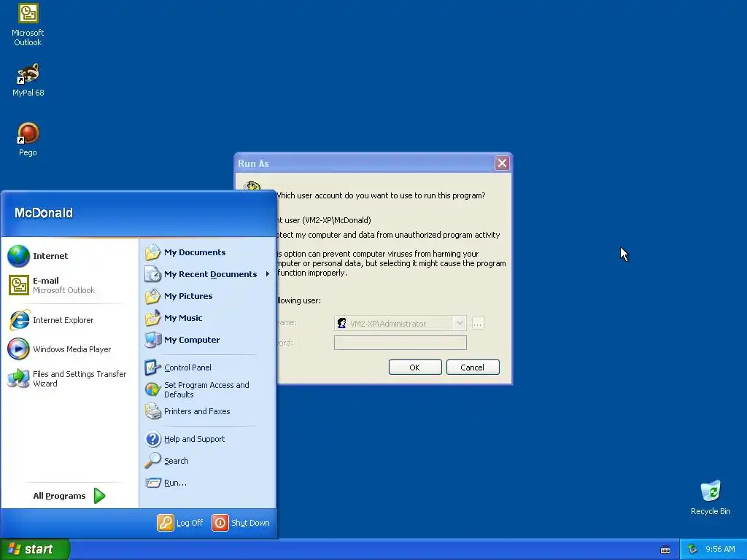Viewport: 747px width, 560px height.
Task: Click the keyboard icon in the taskbar
Action: pyautogui.click(x=665, y=550)
